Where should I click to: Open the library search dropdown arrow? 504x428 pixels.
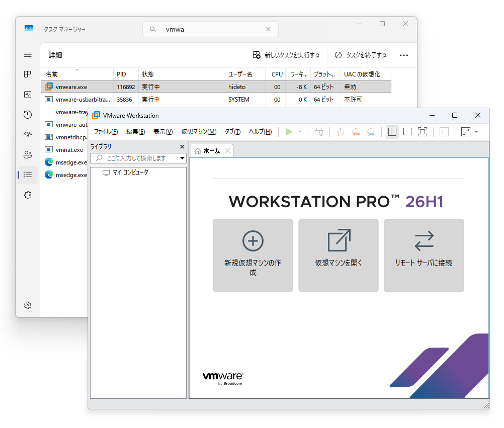[182, 158]
